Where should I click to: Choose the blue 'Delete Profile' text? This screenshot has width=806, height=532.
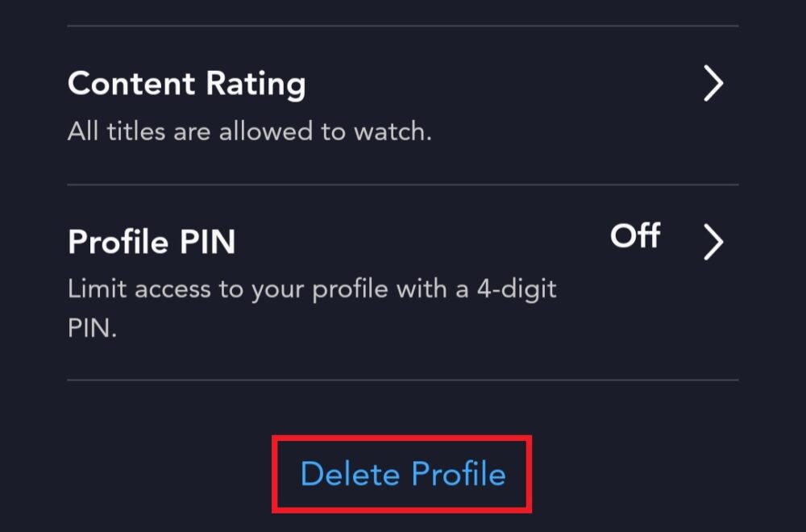coord(402,474)
